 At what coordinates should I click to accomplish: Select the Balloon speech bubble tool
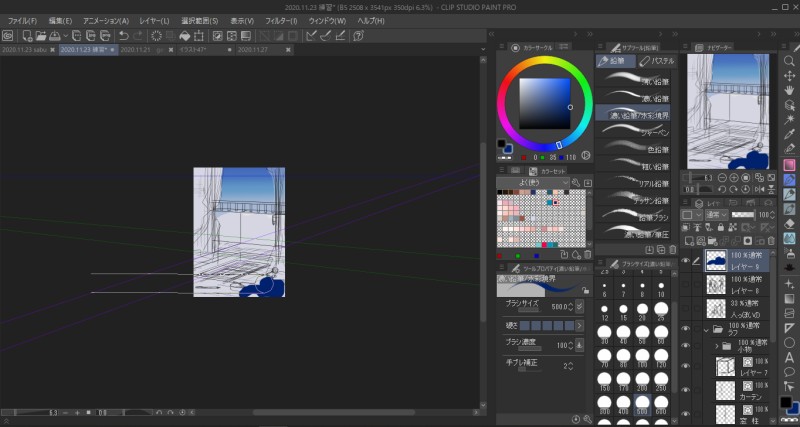pyautogui.click(x=789, y=372)
